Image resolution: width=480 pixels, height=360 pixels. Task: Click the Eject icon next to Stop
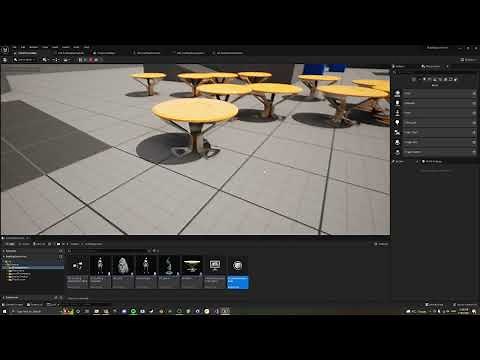96,60
